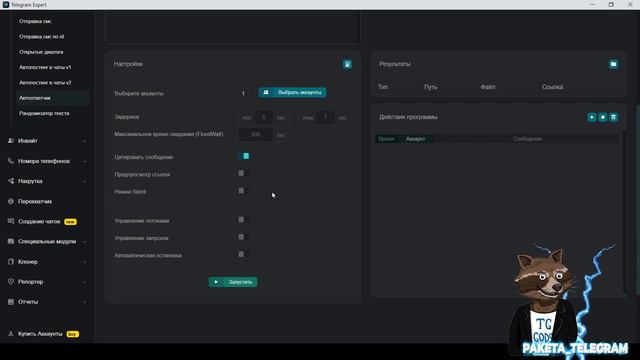Viewport: 640px width, 360px height.
Task: Enable Управление запуском switch
Action: tap(244, 237)
